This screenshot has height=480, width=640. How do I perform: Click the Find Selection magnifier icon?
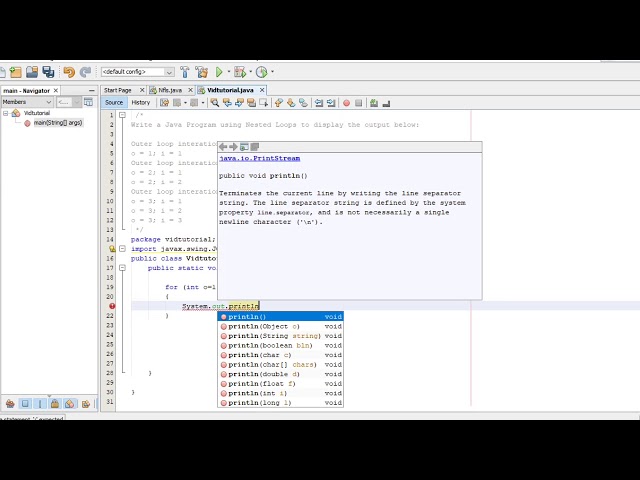point(215,103)
